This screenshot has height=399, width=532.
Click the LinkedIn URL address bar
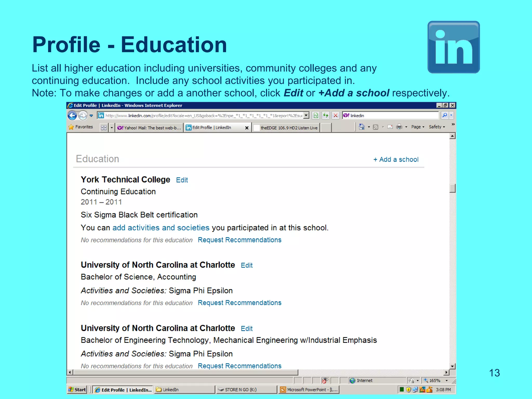[x=201, y=116]
